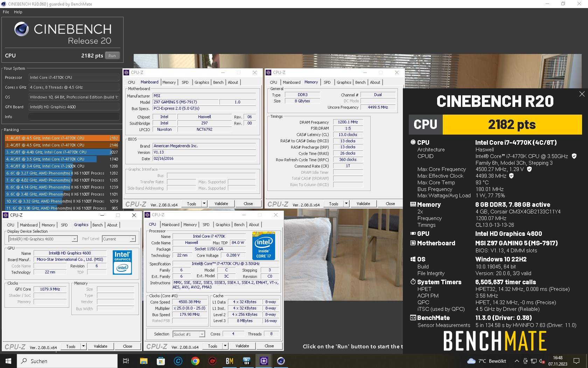Click the System Timers stopwatch icon in BenchMate panel
This screenshot has width=588, height=368.
coord(413,282)
